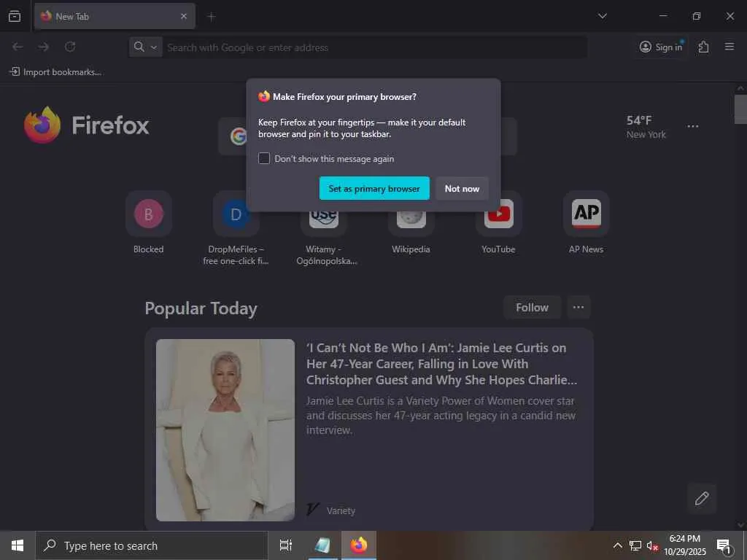747x560 pixels.
Task: Follow the Popular Today section
Action: pyautogui.click(x=532, y=308)
